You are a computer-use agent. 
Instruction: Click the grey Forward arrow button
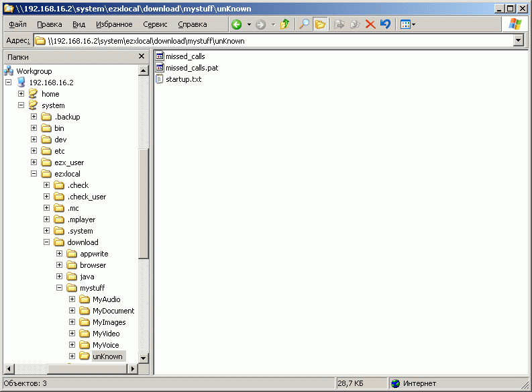260,24
